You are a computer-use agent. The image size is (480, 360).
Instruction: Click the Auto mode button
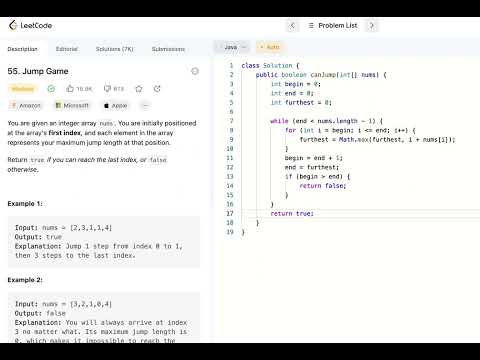pos(270,47)
